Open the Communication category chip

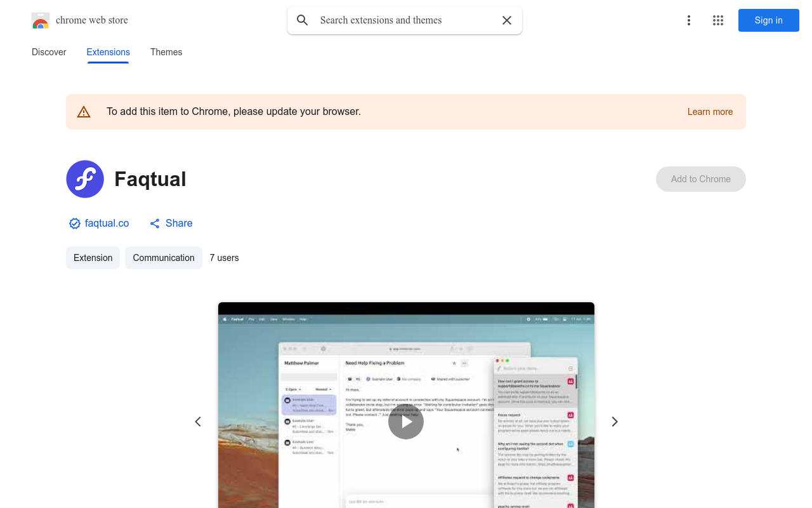click(164, 258)
